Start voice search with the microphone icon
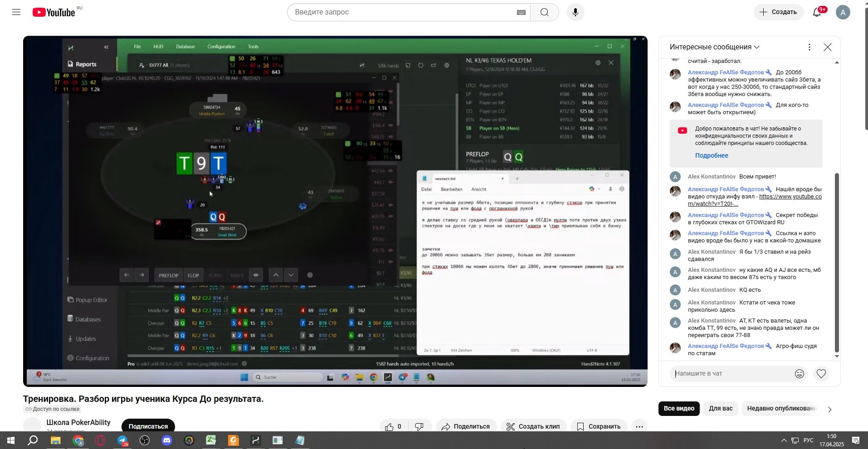868x449 pixels. coord(575,12)
